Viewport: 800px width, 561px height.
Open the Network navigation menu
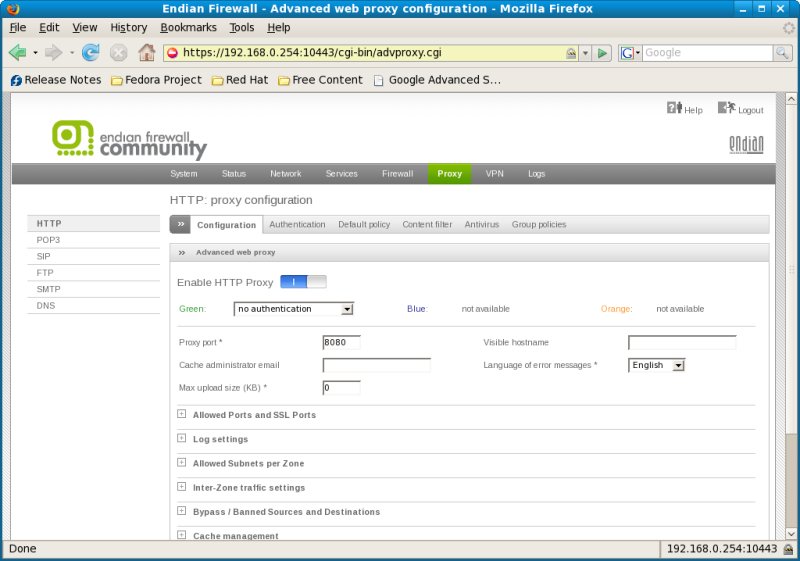pyautogui.click(x=286, y=174)
